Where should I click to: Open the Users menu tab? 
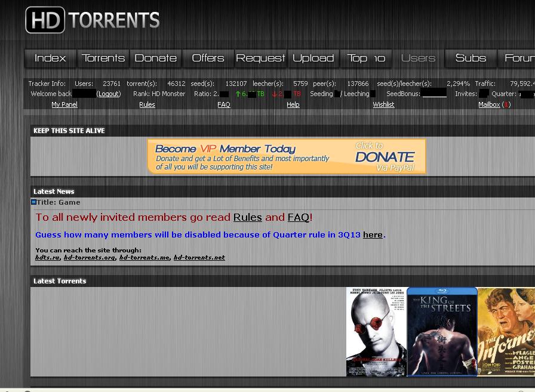419,58
